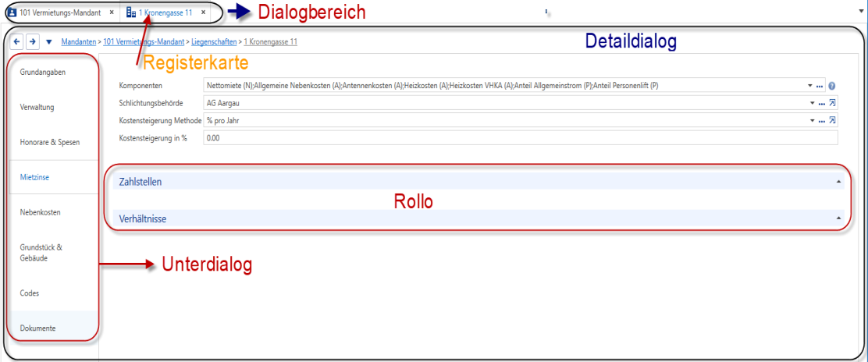Jump to Kostensteigerung Methode record via arrow icon
Image resolution: width=868 pixels, height=362 pixels.
831,120
